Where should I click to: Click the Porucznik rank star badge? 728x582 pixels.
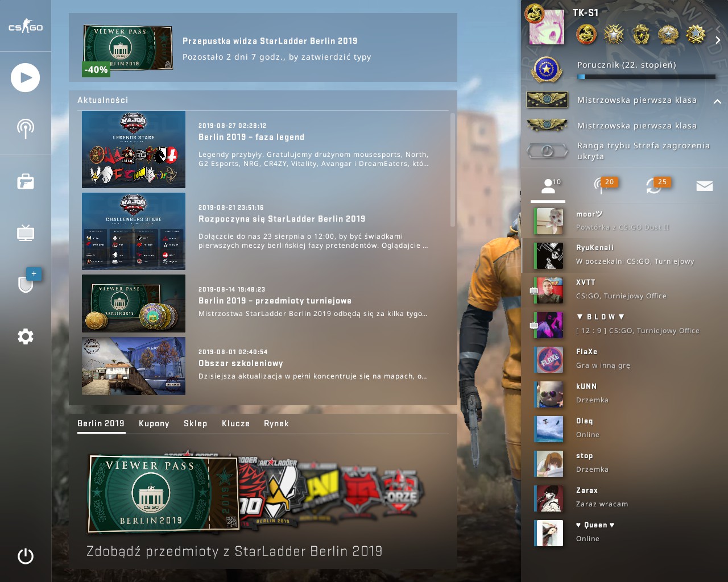[x=547, y=69]
